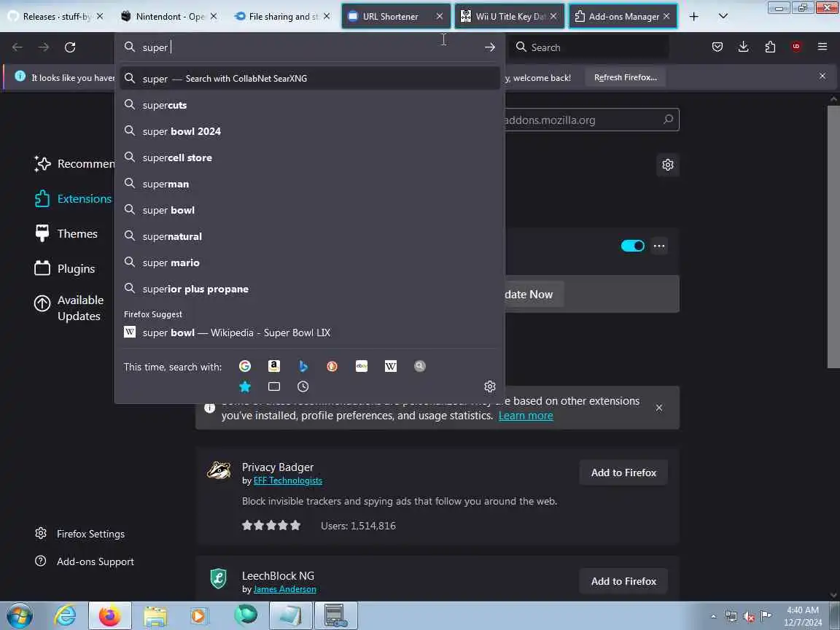Viewport: 840px width, 630px height.
Task: Close the Add-ons Manager tab
Action: click(x=666, y=17)
